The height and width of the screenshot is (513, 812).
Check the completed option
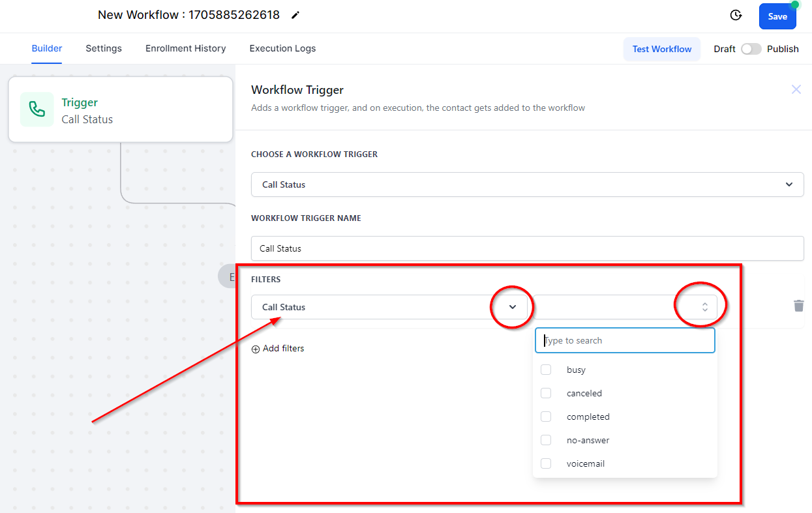coord(546,417)
